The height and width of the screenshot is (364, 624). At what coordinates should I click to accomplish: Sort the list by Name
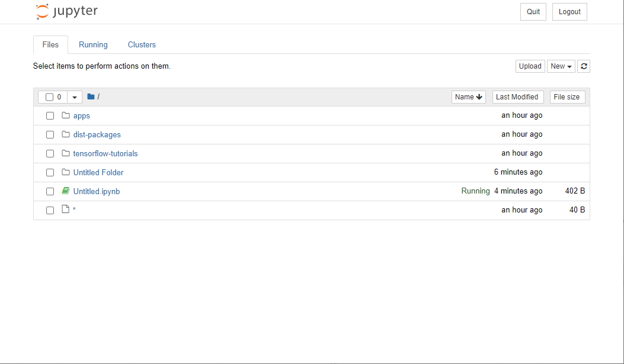click(469, 97)
